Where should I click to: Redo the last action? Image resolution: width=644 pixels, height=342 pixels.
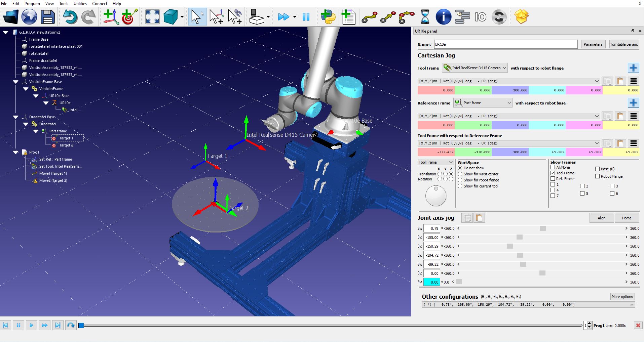pos(88,16)
